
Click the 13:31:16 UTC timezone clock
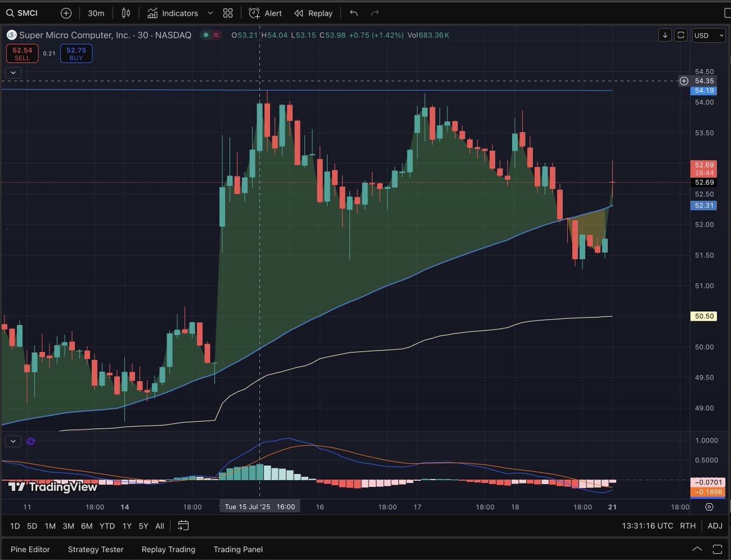point(648,526)
